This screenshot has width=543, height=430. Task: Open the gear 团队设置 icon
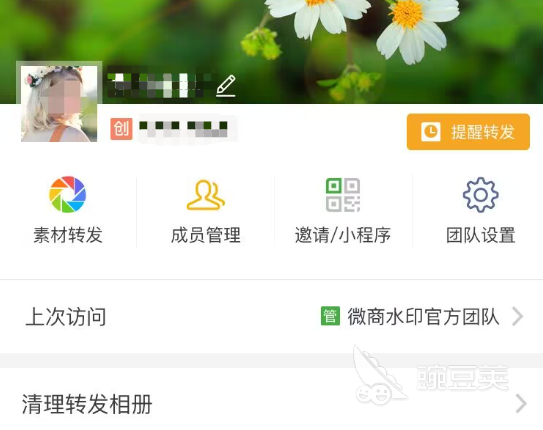click(481, 195)
